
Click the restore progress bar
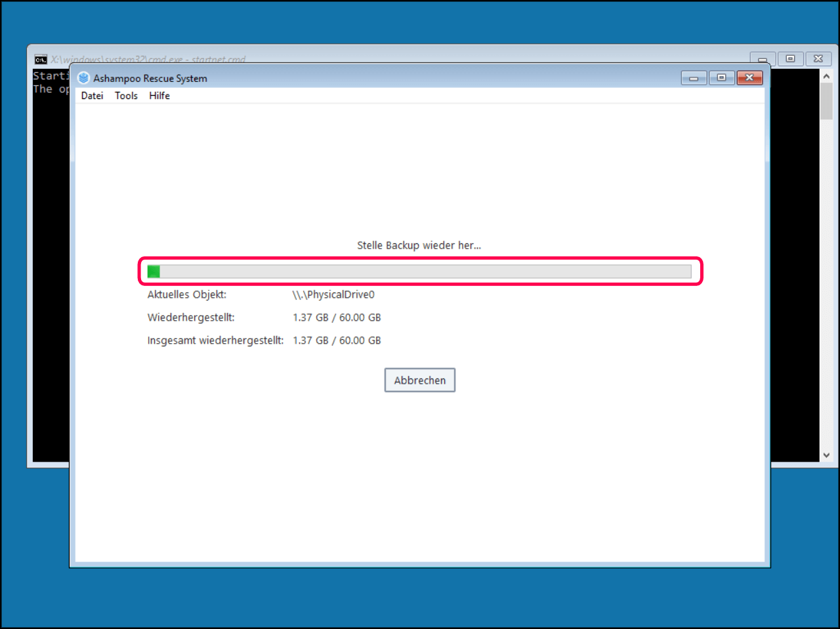click(419, 272)
